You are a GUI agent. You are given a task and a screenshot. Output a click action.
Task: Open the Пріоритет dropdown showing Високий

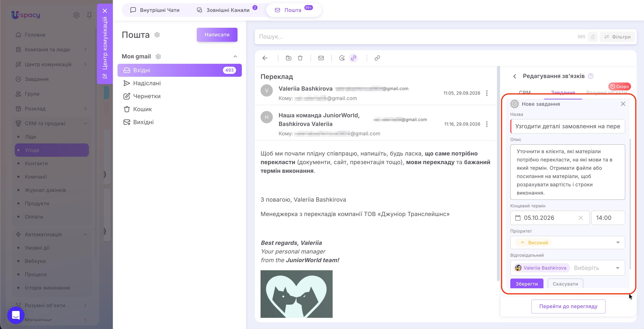(x=567, y=243)
